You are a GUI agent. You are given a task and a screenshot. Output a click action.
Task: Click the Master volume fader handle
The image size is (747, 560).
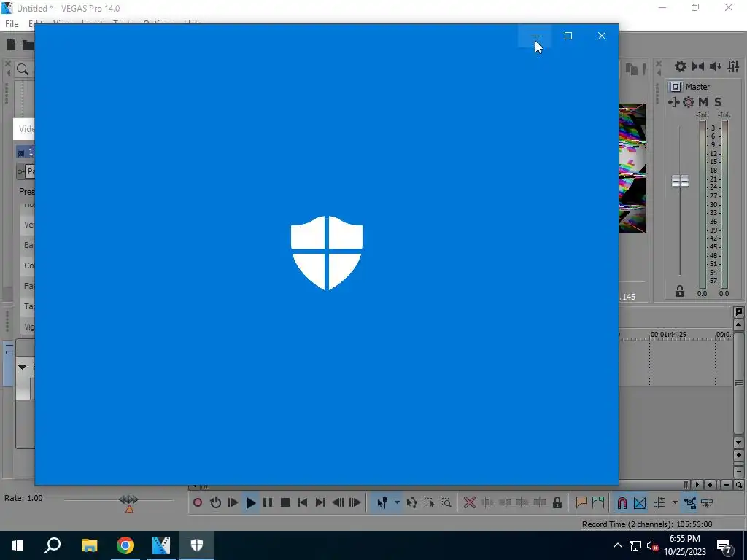click(681, 181)
